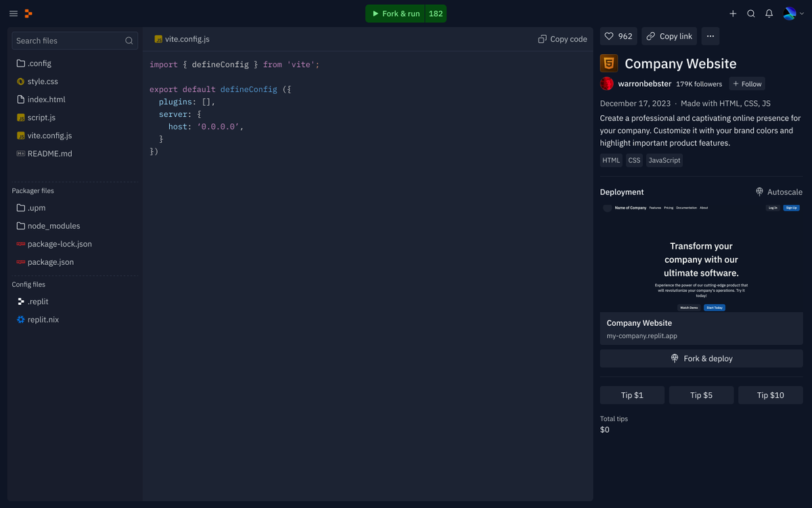The image size is (812, 508).
Task: Click the Autoscale globe icon
Action: [761, 192]
